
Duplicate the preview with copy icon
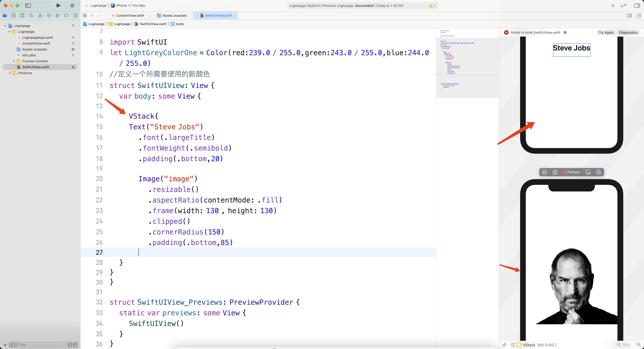coord(599,172)
